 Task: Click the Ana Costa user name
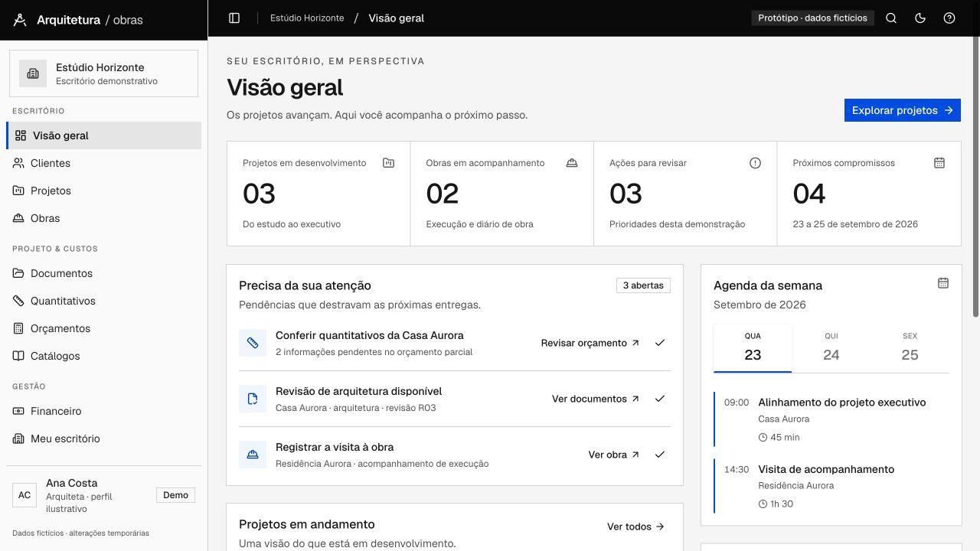72,483
